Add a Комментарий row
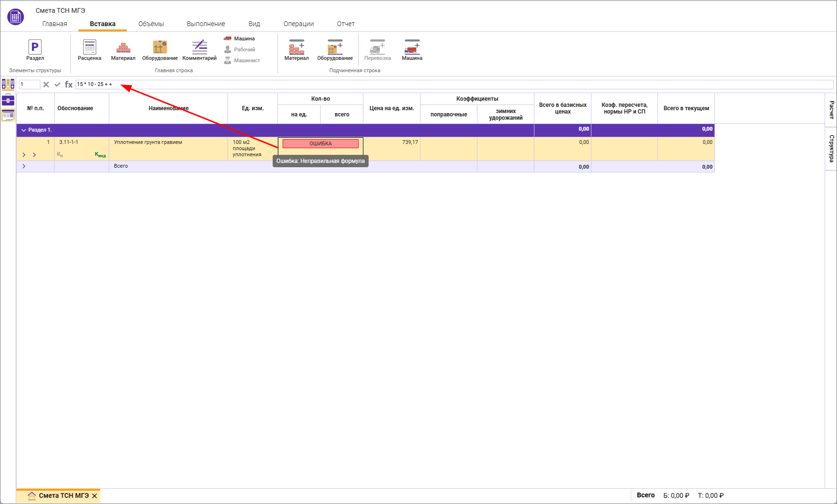The image size is (837, 504). click(x=199, y=50)
